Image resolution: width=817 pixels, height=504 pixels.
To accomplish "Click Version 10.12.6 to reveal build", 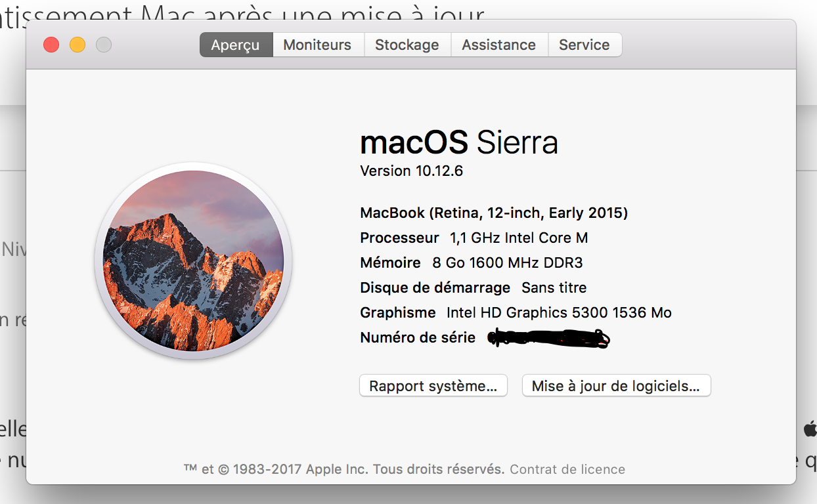I will pyautogui.click(x=412, y=171).
